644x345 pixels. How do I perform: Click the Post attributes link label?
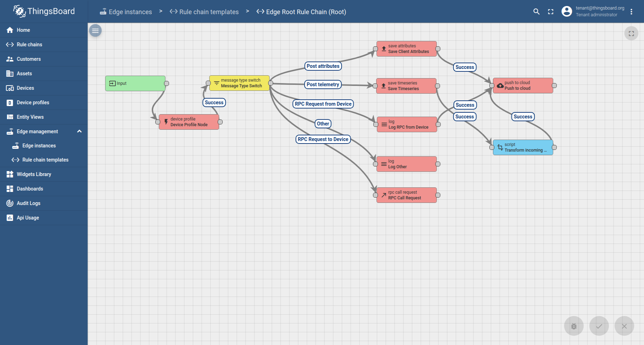[x=323, y=66]
